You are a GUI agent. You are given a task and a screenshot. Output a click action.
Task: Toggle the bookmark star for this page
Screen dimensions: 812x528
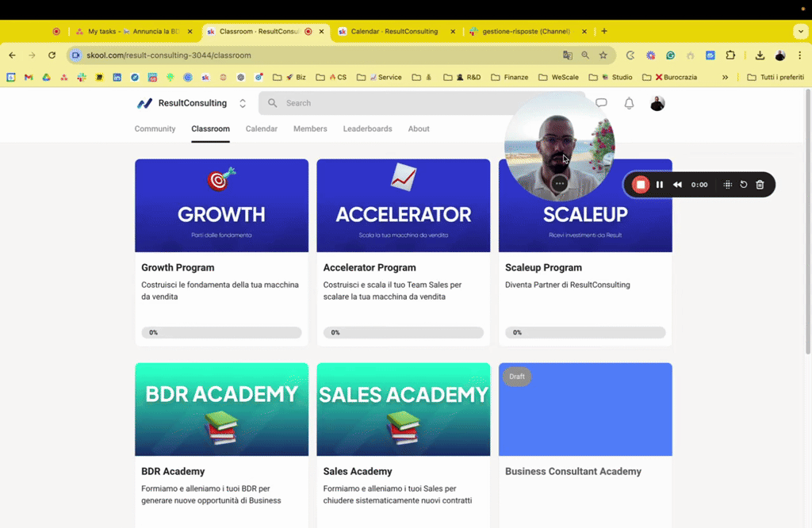[603, 56]
